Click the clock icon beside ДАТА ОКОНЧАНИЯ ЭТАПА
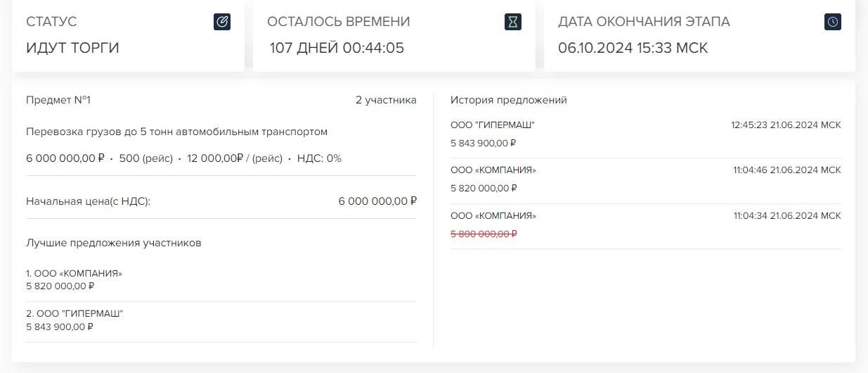 [x=832, y=22]
